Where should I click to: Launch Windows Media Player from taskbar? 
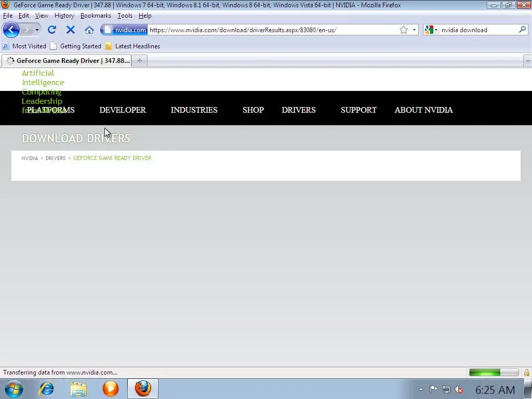pos(111,389)
